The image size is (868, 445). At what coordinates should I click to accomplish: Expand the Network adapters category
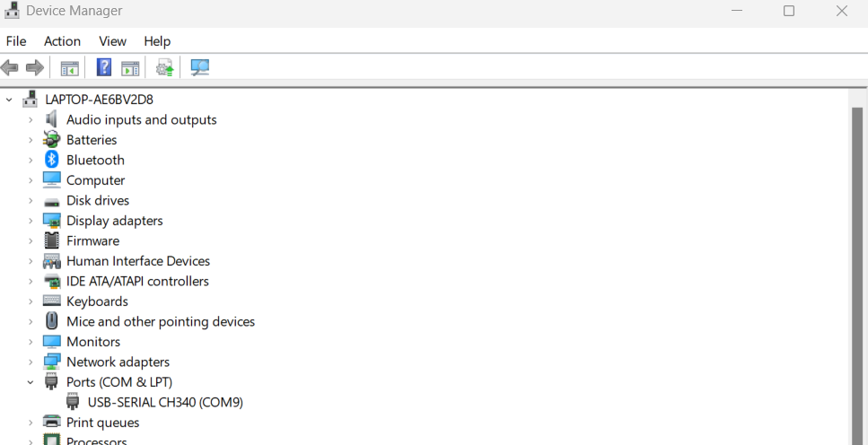[x=31, y=362]
